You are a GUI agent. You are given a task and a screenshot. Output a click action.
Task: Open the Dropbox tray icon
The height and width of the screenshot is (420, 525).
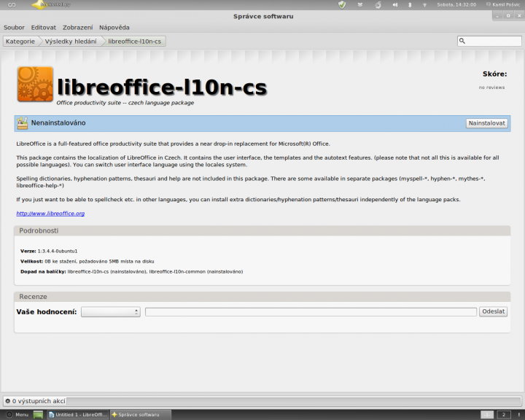(360, 4)
